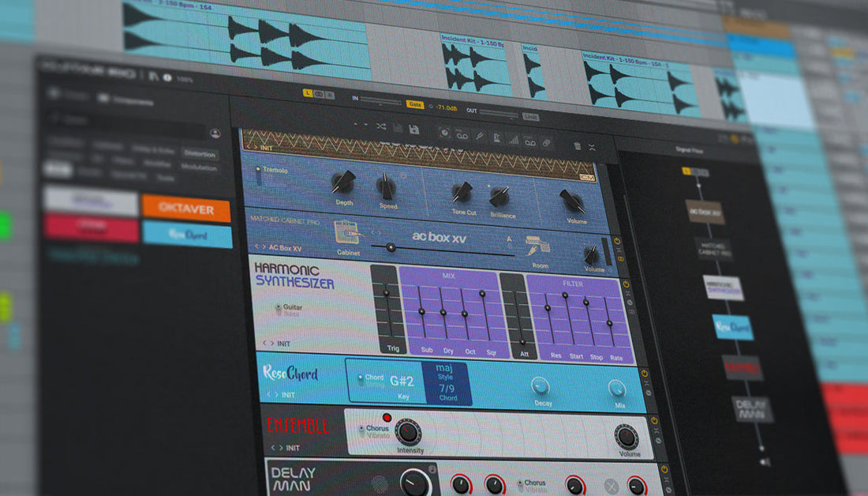
Task: Click the Brilliance knob
Action: [499, 196]
